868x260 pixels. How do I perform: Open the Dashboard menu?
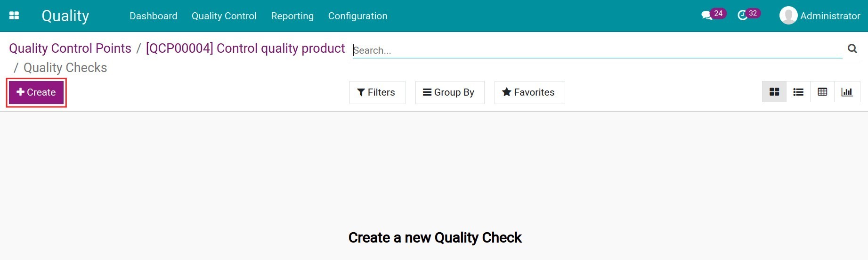[x=153, y=16]
